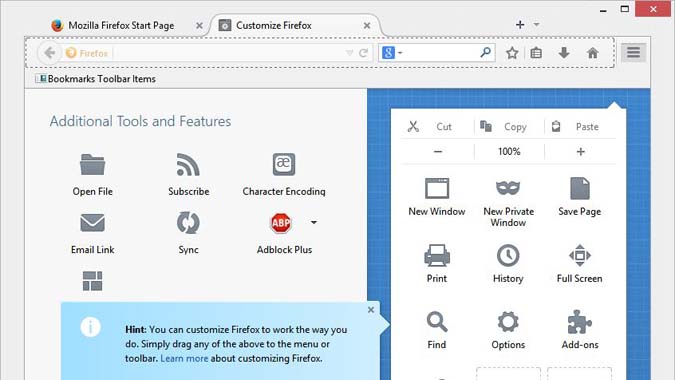The image size is (675, 380).
Task: Select the Sync arrows icon
Action: click(188, 223)
